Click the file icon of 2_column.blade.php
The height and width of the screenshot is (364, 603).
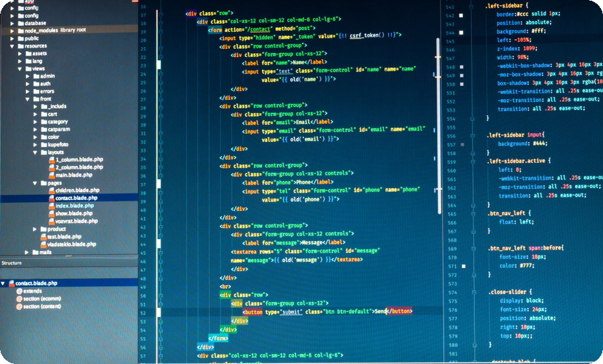[52, 167]
